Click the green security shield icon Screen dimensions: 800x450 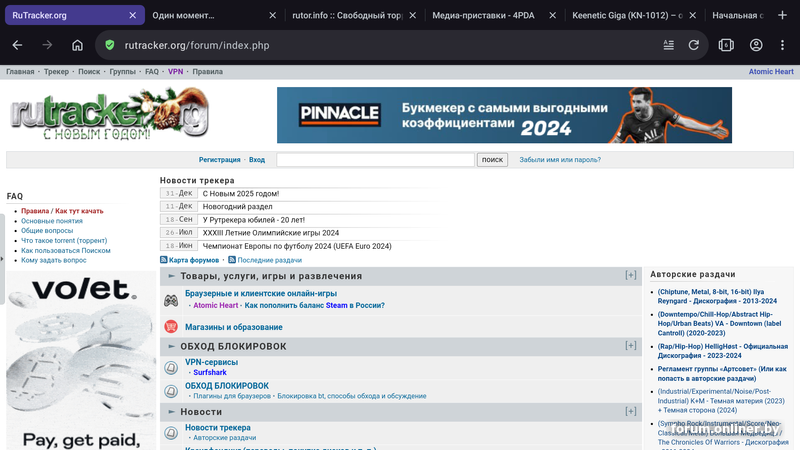[110, 45]
